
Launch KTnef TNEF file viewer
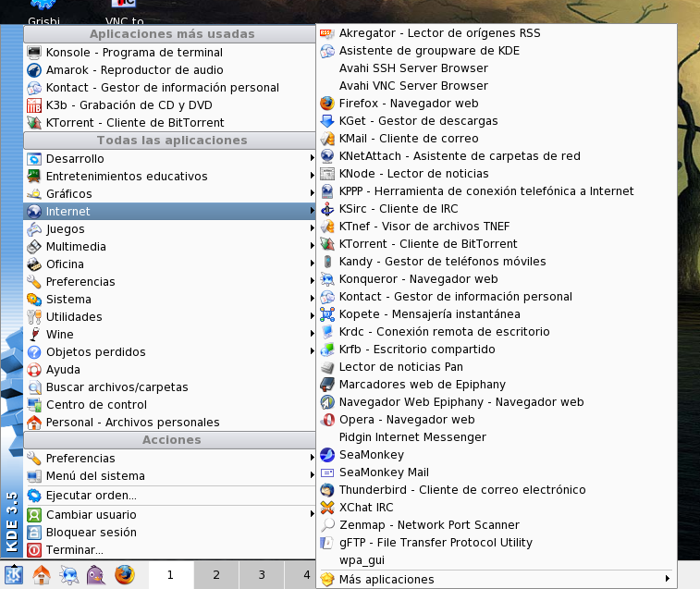tap(497, 227)
